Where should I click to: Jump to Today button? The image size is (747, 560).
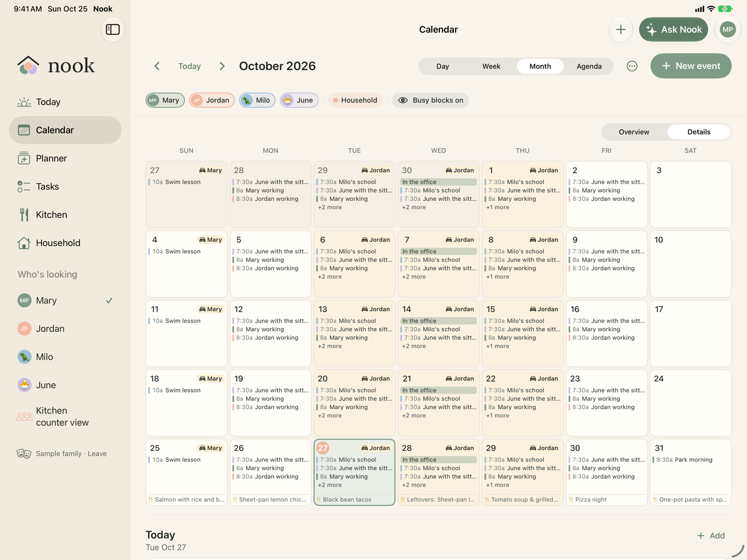coord(190,66)
